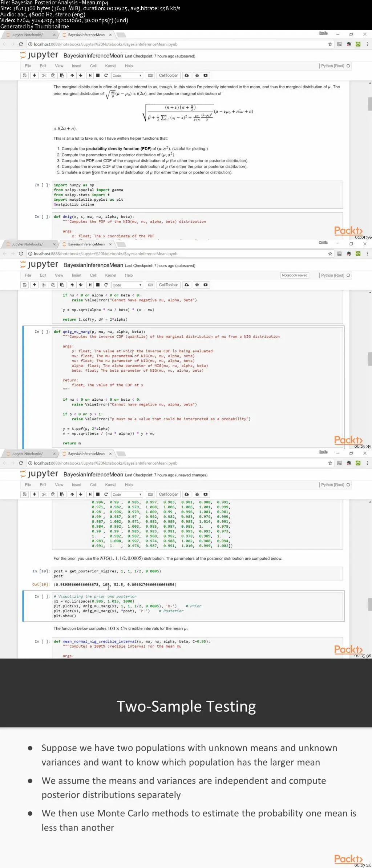Click cloud upload icon in the 00:01:56 frame
The height and width of the screenshot is (868, 372).
(187, 76)
